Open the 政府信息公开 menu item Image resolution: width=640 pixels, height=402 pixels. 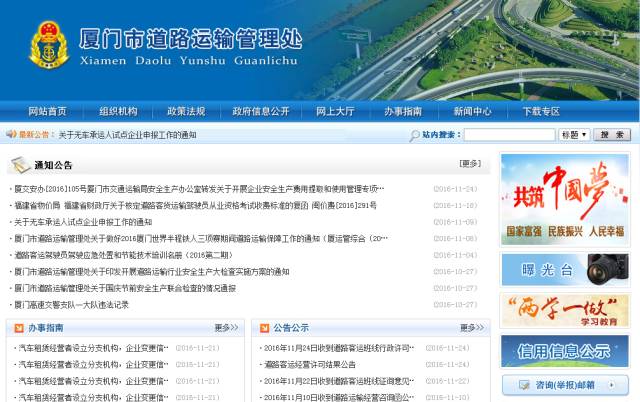261,111
